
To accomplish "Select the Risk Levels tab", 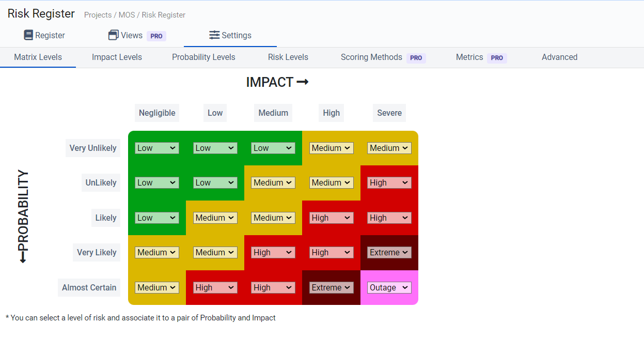I will click(288, 57).
